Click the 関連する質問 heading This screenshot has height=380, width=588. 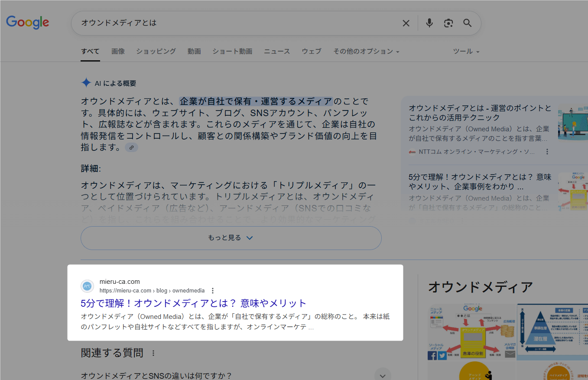pyautogui.click(x=112, y=353)
